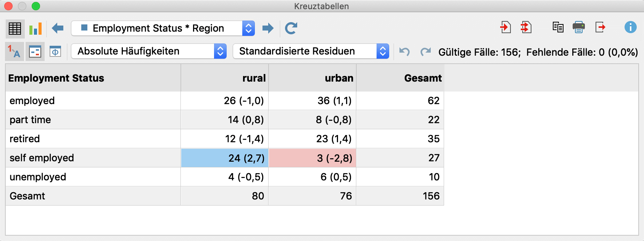Screen dimensions: 644x241
Task: Click the undo arrow button
Action: [404, 51]
